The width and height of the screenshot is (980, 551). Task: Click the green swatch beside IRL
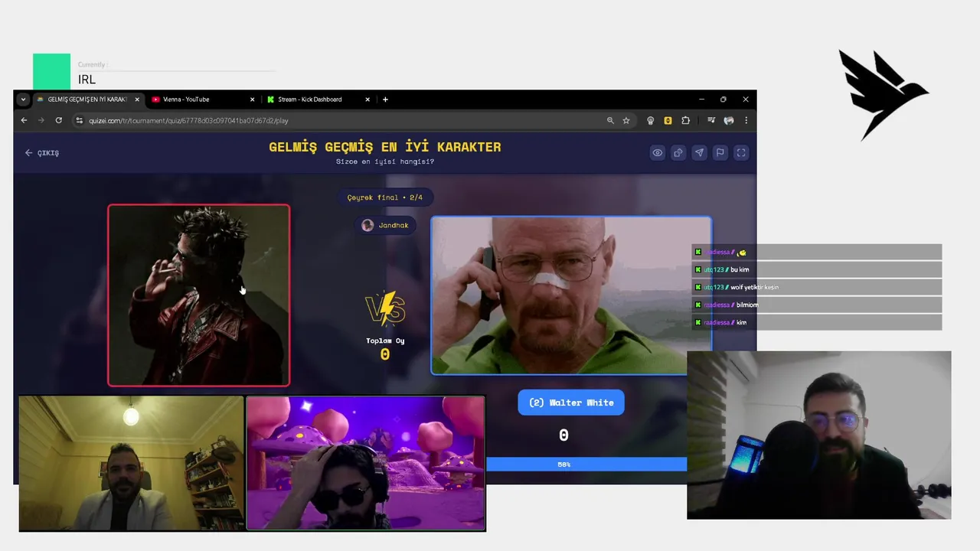point(51,72)
